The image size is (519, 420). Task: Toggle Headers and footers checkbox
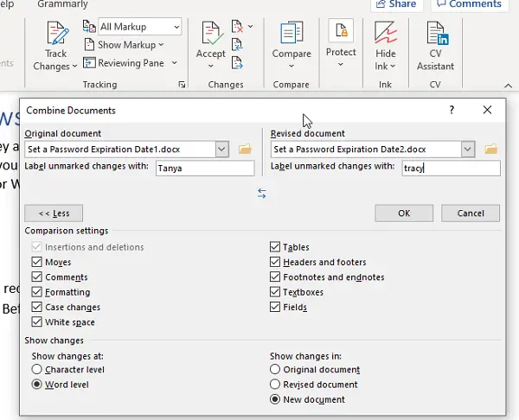(275, 262)
